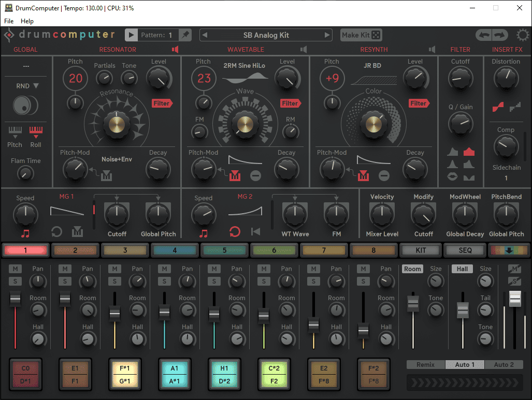Toggle Resonator Filter routing tag

[x=162, y=103]
